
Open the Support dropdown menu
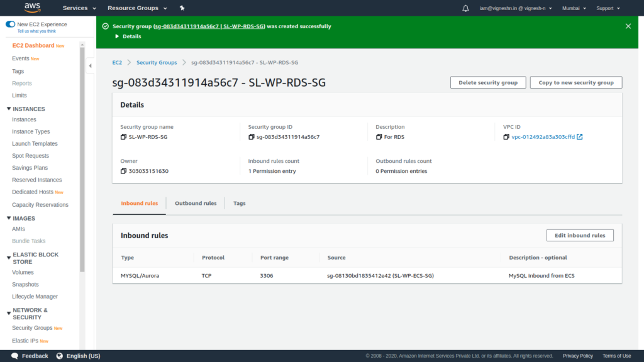(608, 8)
